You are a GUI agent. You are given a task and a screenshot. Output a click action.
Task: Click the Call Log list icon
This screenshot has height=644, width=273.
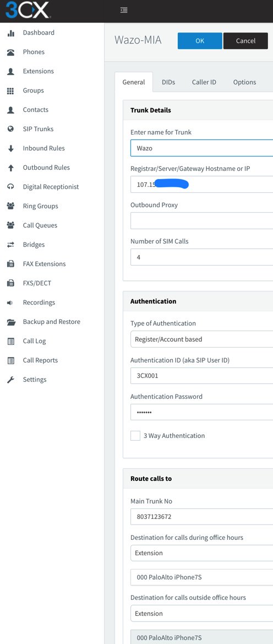(x=11, y=342)
